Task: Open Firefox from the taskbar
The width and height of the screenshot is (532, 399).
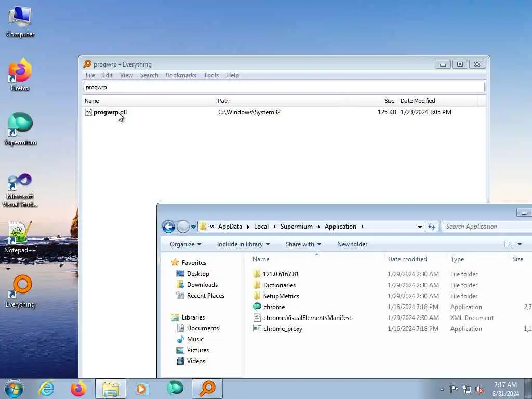Action: (78, 389)
